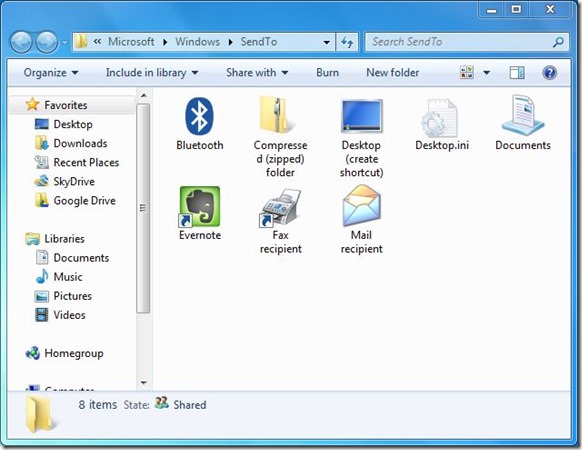Screen dimensions: 582x450
Task: Select the Mail recipient icon
Action: click(x=362, y=206)
